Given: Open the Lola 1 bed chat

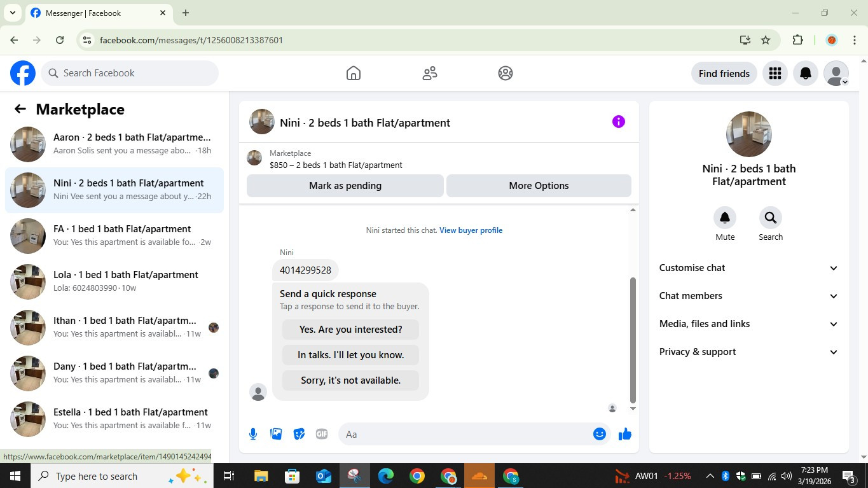Looking at the screenshot, I should coord(114,282).
